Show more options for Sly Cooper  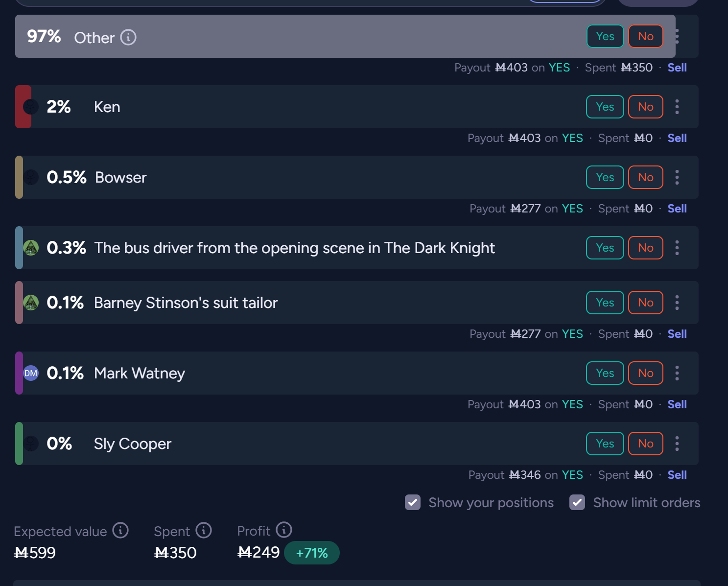pyautogui.click(x=677, y=444)
